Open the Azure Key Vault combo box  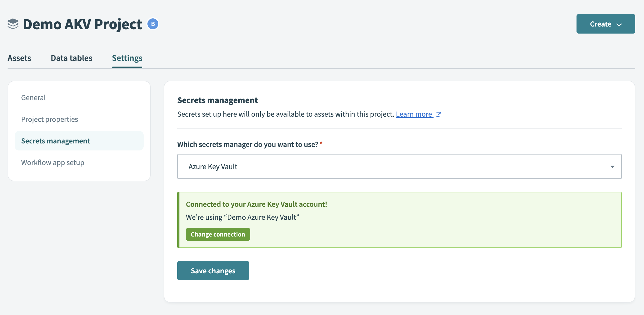(x=399, y=167)
